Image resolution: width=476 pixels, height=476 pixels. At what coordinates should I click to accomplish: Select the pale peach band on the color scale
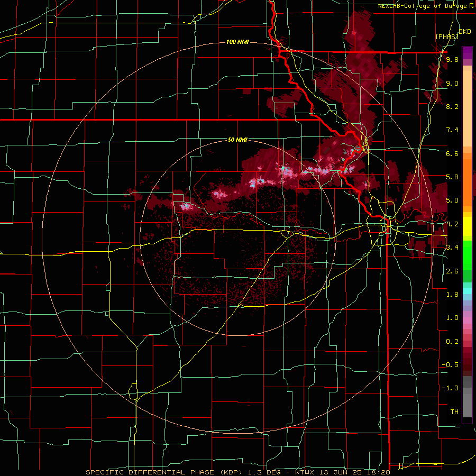[x=467, y=108]
